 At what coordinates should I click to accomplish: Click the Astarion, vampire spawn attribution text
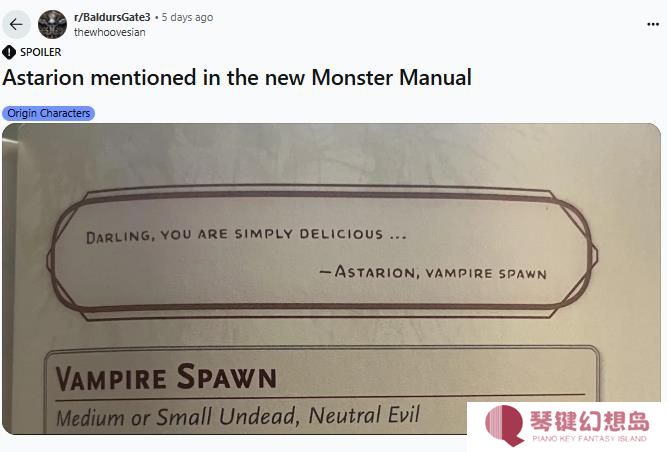click(433, 272)
